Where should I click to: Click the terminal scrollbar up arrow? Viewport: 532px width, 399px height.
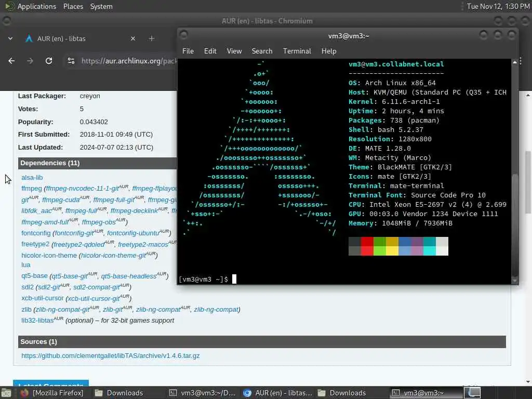515,62
